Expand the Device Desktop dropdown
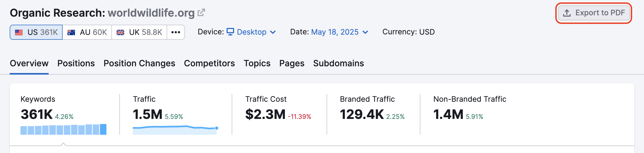 pyautogui.click(x=251, y=32)
